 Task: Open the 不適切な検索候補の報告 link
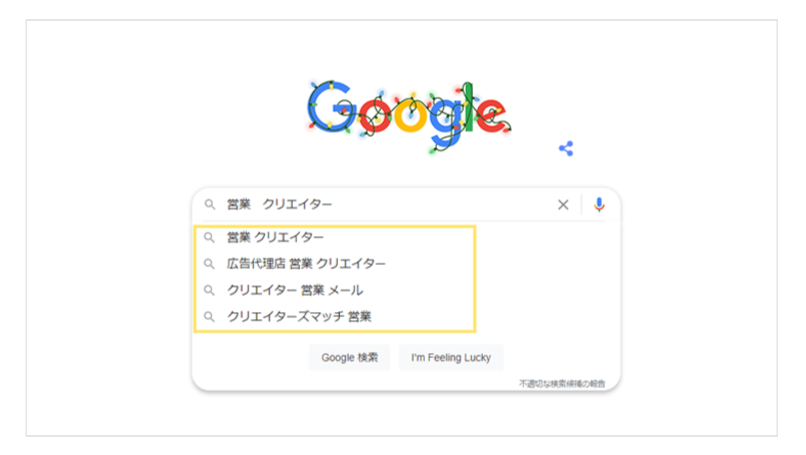coord(561,383)
